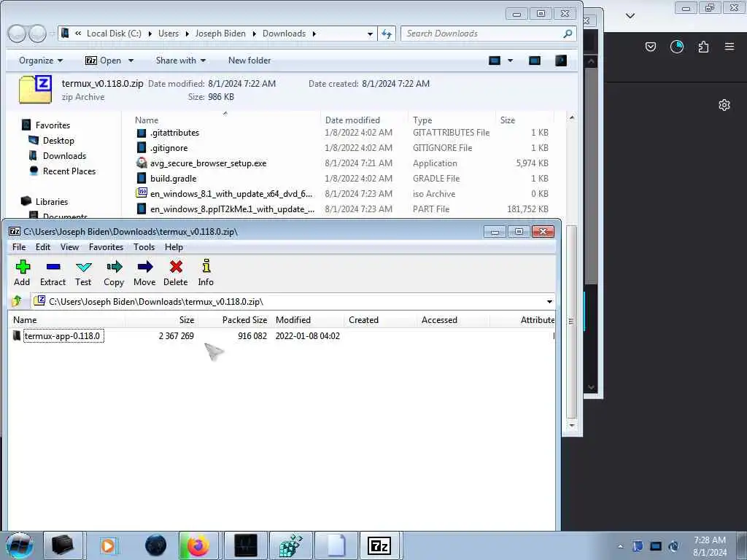Click the Pocket save icon in Firefox
The height and width of the screenshot is (560, 747).
click(651, 47)
